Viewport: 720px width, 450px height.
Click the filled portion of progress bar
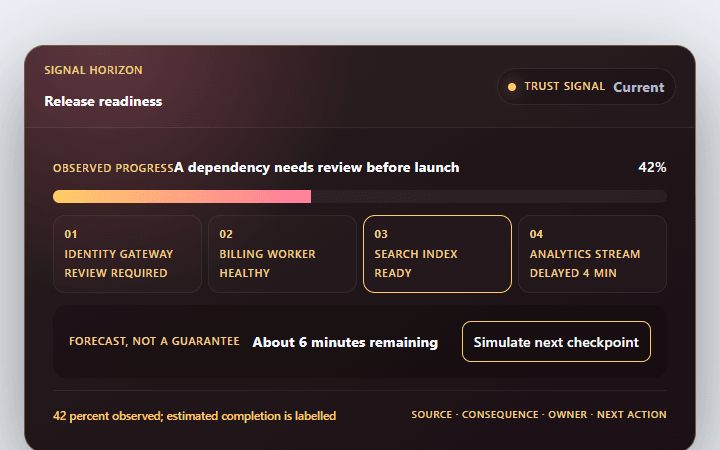(182, 197)
